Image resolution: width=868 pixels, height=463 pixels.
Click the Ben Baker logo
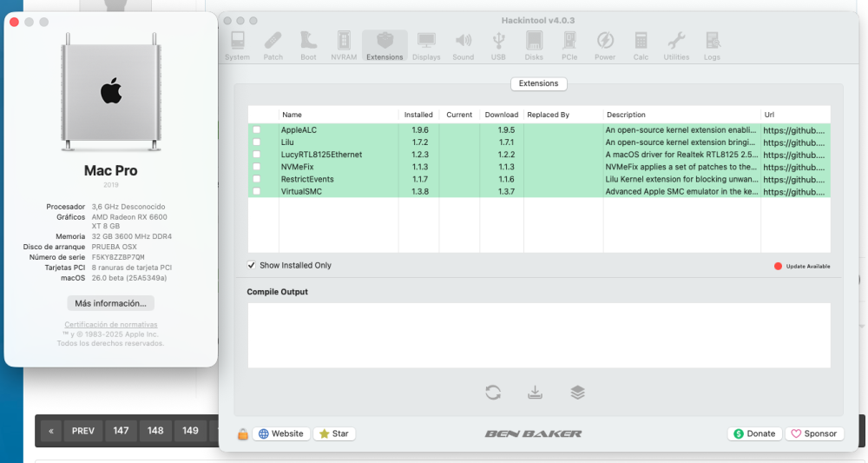tap(534, 433)
